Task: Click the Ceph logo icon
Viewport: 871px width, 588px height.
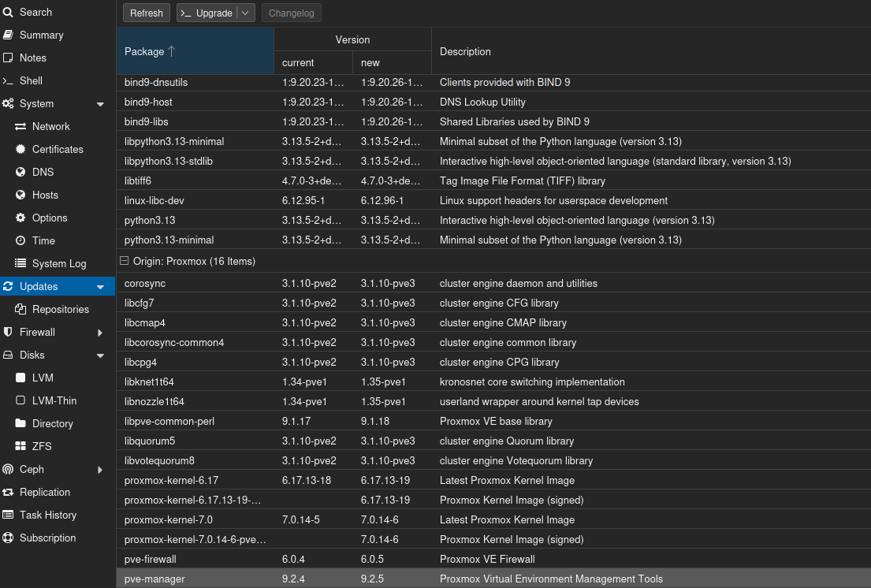Action: click(8, 469)
